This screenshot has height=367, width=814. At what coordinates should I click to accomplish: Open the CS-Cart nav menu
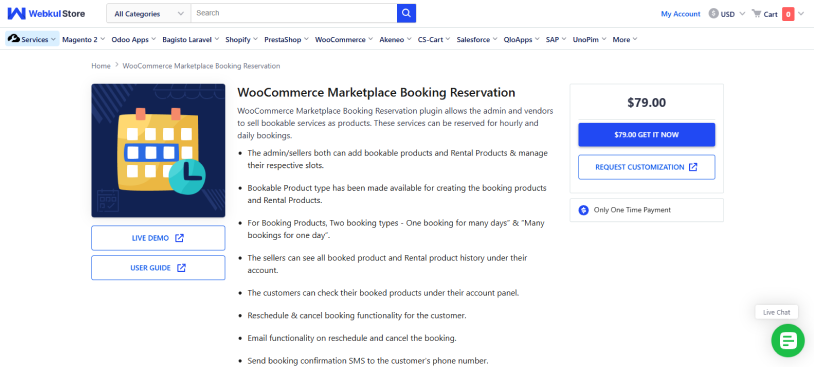435,39
